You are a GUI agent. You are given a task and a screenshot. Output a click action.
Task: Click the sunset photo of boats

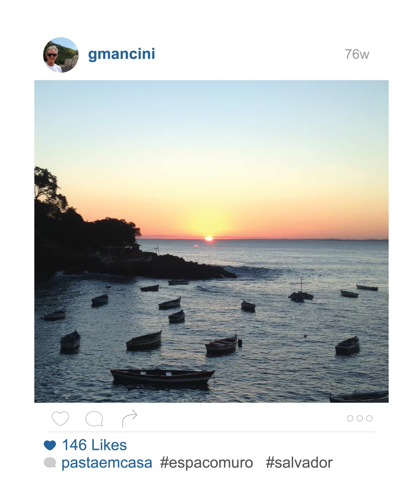211,241
